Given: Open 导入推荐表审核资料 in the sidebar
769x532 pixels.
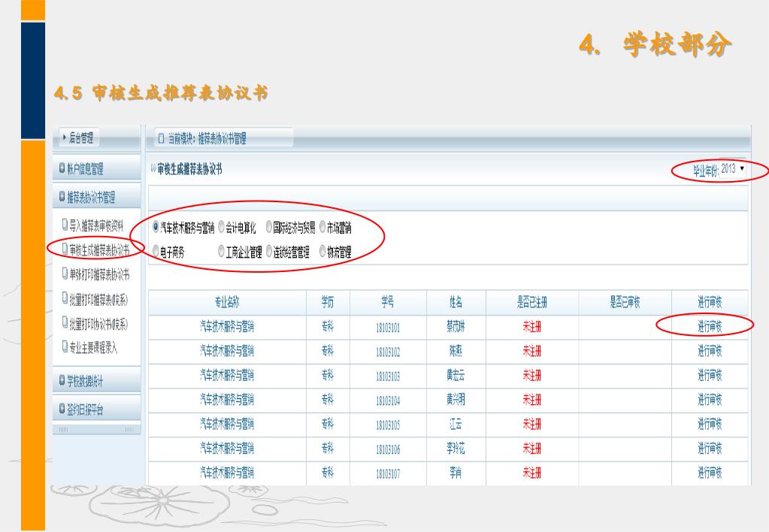Looking at the screenshot, I should coord(96,225).
